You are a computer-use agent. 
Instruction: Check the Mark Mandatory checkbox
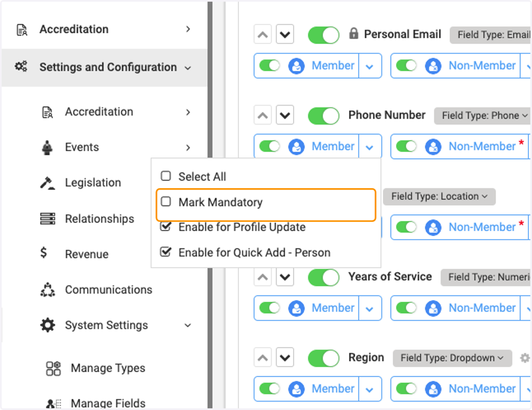(166, 202)
